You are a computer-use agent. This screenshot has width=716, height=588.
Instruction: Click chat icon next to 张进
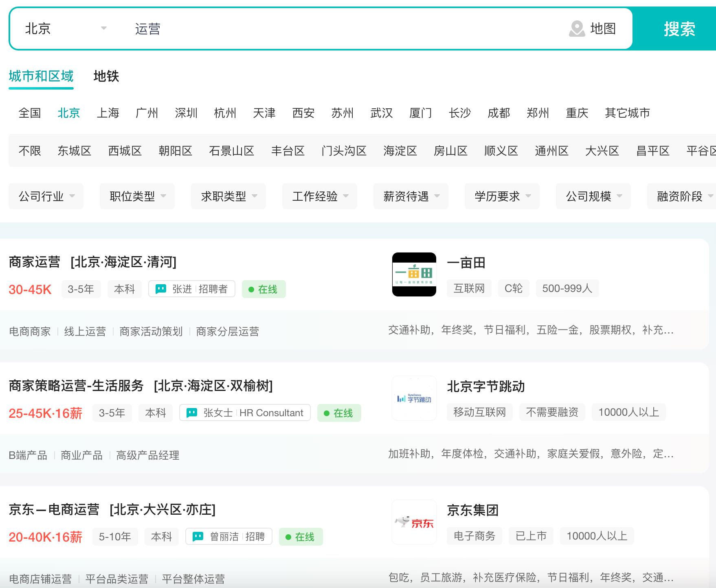pos(161,289)
